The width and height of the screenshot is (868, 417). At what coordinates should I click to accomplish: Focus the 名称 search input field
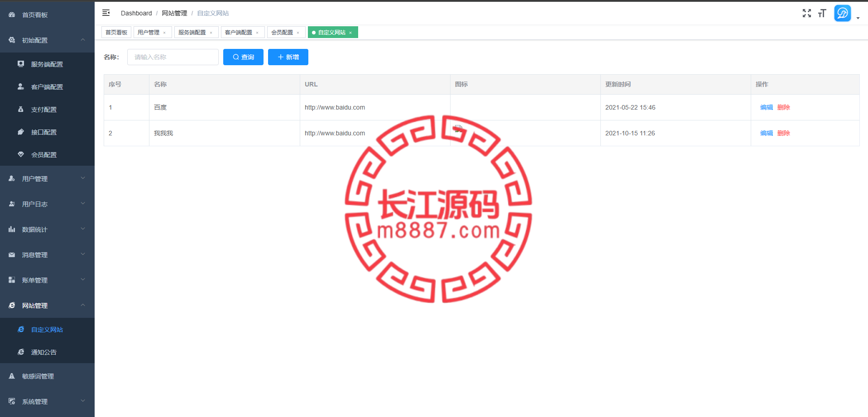[173, 57]
